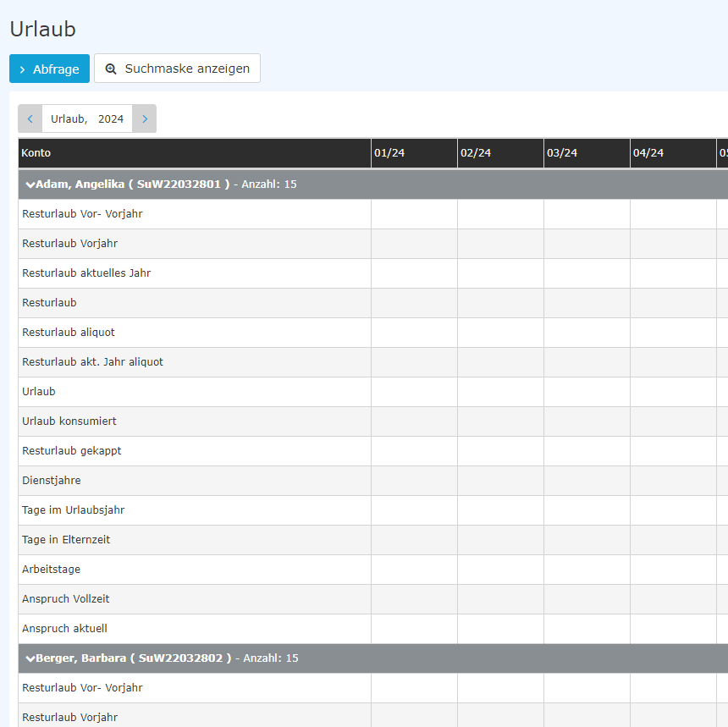Click the 03/24 column header
The height and width of the screenshot is (727, 728).
(x=587, y=153)
